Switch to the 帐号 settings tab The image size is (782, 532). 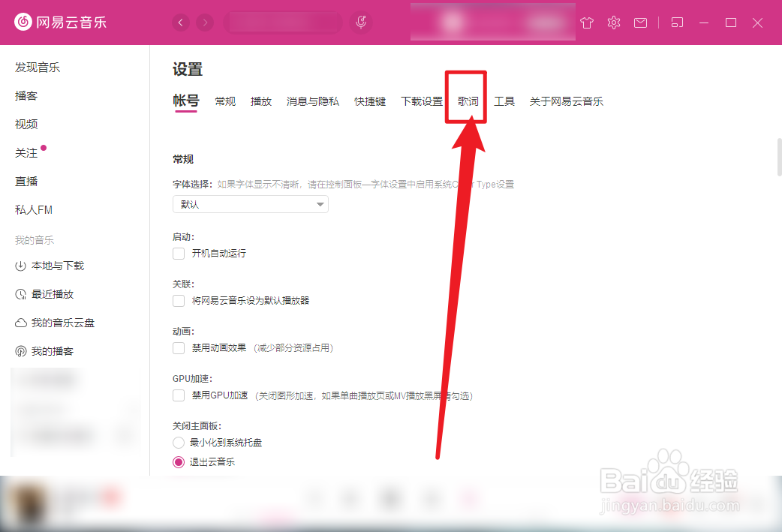pos(186,101)
